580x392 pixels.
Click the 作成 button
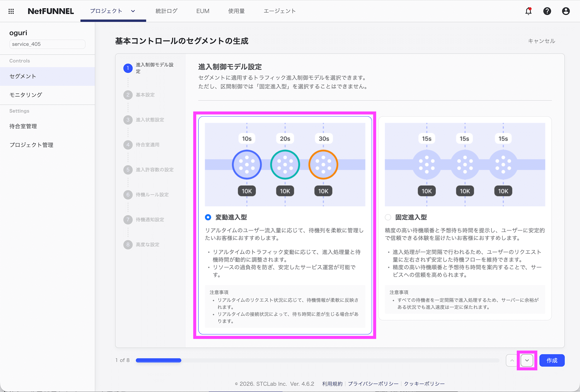(x=552, y=360)
